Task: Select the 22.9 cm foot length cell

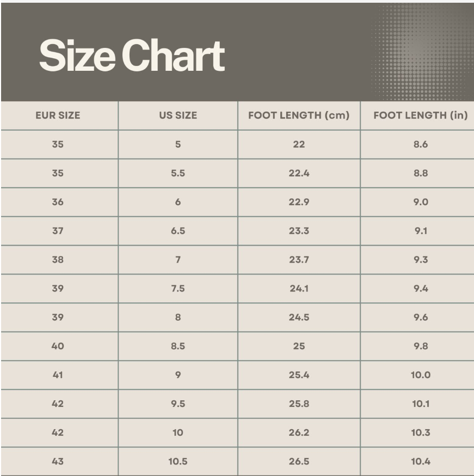Action: point(299,202)
